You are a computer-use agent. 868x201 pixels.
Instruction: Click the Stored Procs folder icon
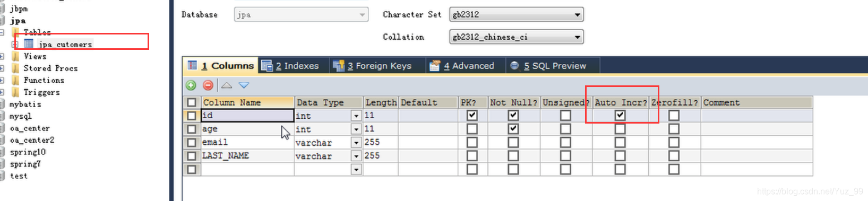point(15,68)
